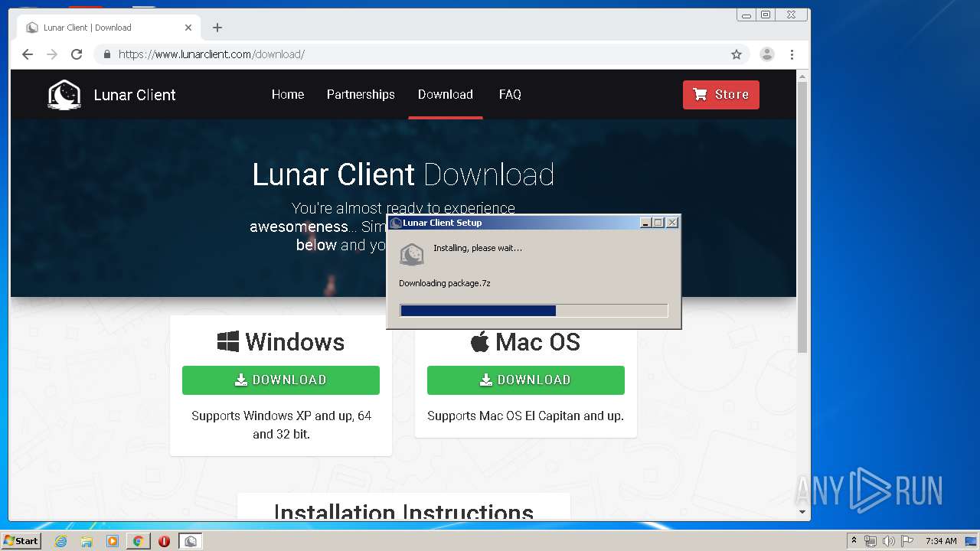The height and width of the screenshot is (551, 980).
Task: Click the Lunar Client brand name link
Action: click(x=135, y=95)
